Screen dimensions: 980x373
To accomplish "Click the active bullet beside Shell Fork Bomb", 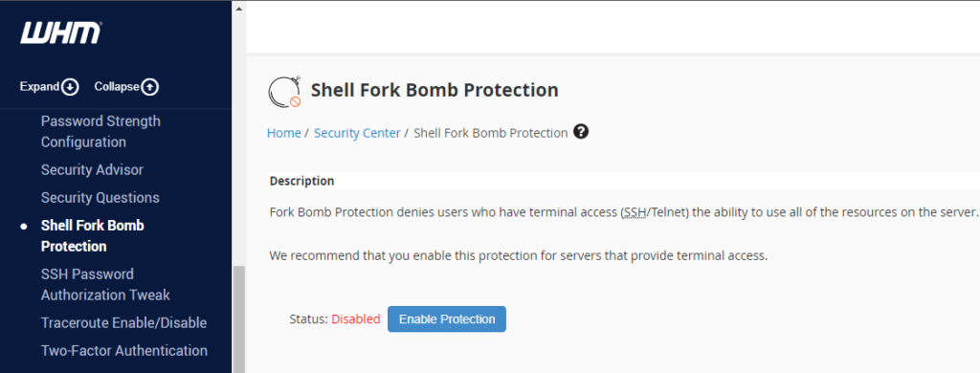I will pos(24,226).
